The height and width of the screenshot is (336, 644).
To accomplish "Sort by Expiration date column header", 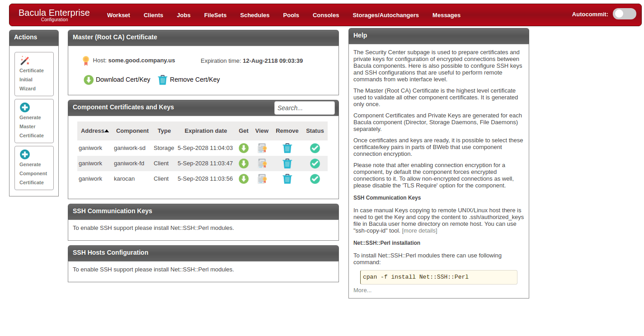I will coord(206,131).
